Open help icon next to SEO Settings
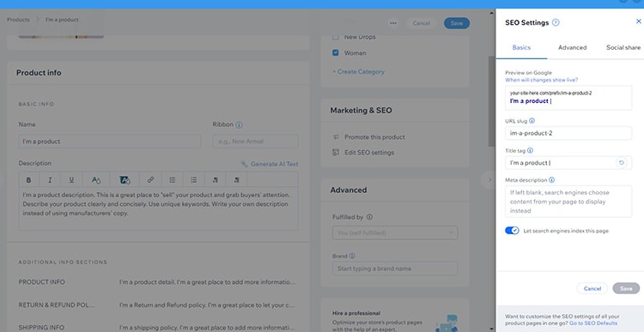This screenshot has height=332, width=644. click(x=556, y=22)
